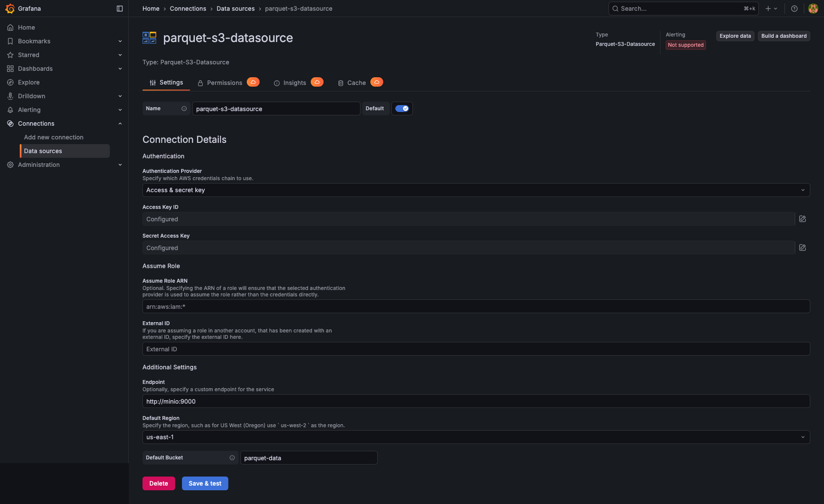Image resolution: width=824 pixels, height=504 pixels.
Task: Expand the Bookmarks section chevron
Action: 120,41
